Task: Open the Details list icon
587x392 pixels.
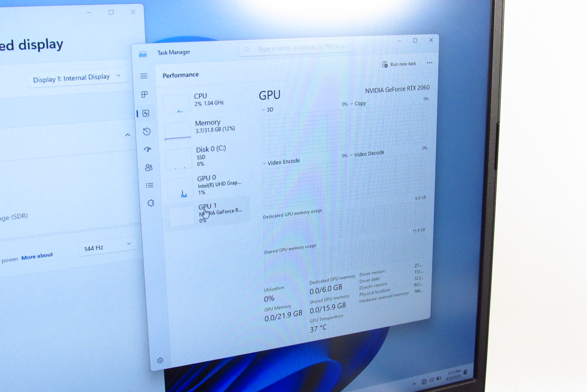Action: (x=149, y=185)
